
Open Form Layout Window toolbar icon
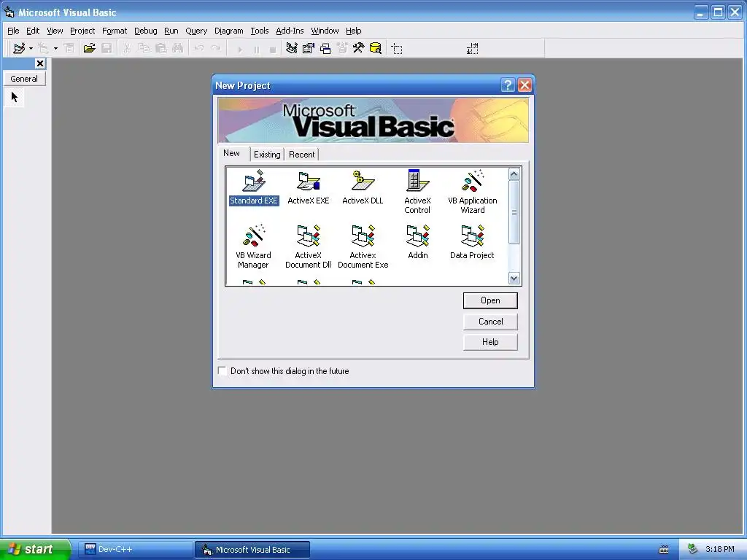(325, 48)
